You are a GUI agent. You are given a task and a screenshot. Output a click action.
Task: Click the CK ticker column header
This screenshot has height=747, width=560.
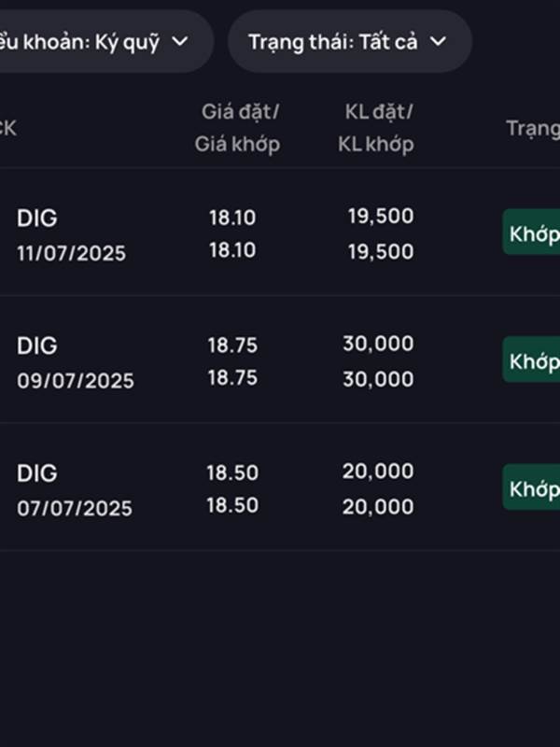(x=8, y=128)
